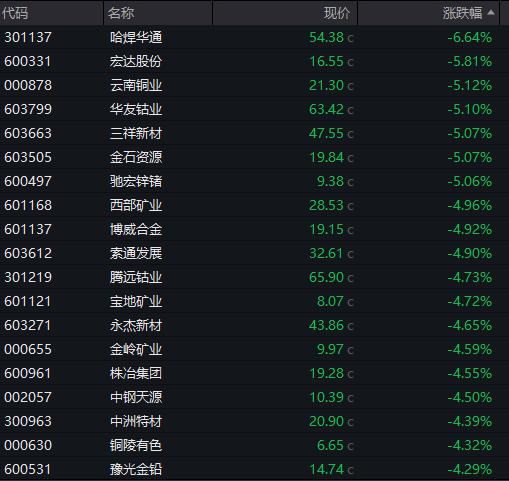Click price 19.15 of 博威合金
509x481 pixels.
coord(326,229)
